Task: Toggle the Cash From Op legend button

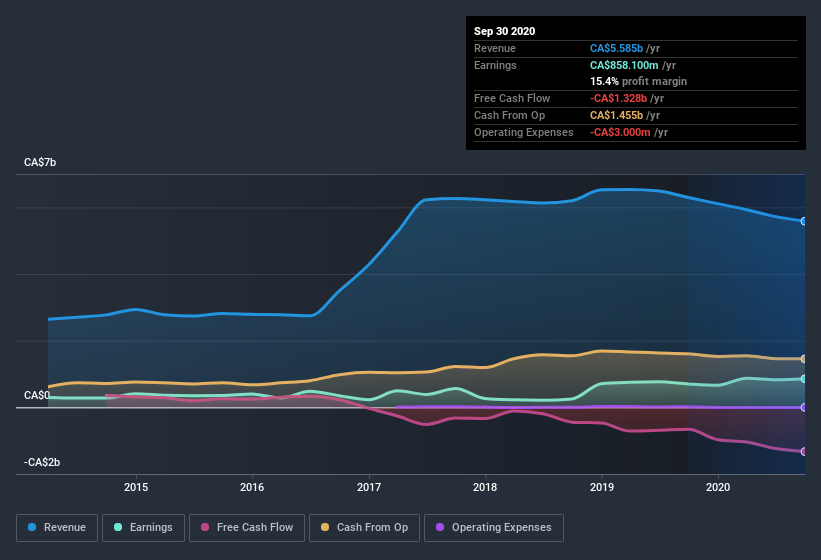Action: click(x=364, y=528)
